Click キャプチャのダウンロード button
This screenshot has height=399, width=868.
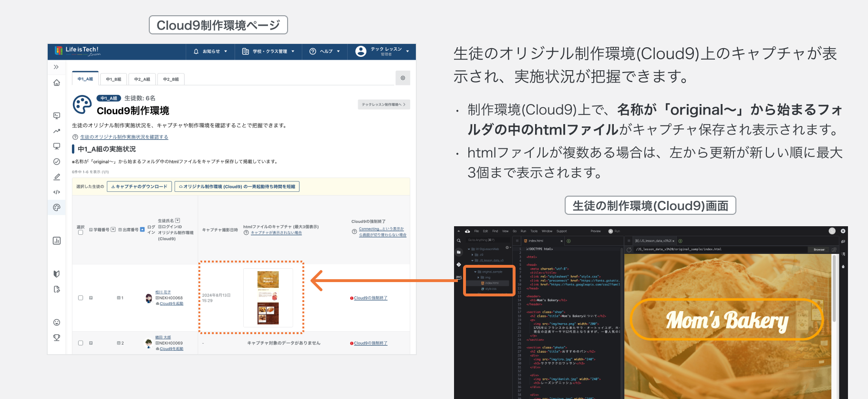click(x=139, y=187)
